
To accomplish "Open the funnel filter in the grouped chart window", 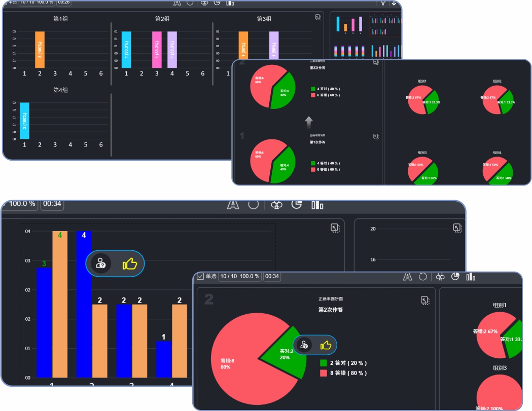I will [383, 3].
